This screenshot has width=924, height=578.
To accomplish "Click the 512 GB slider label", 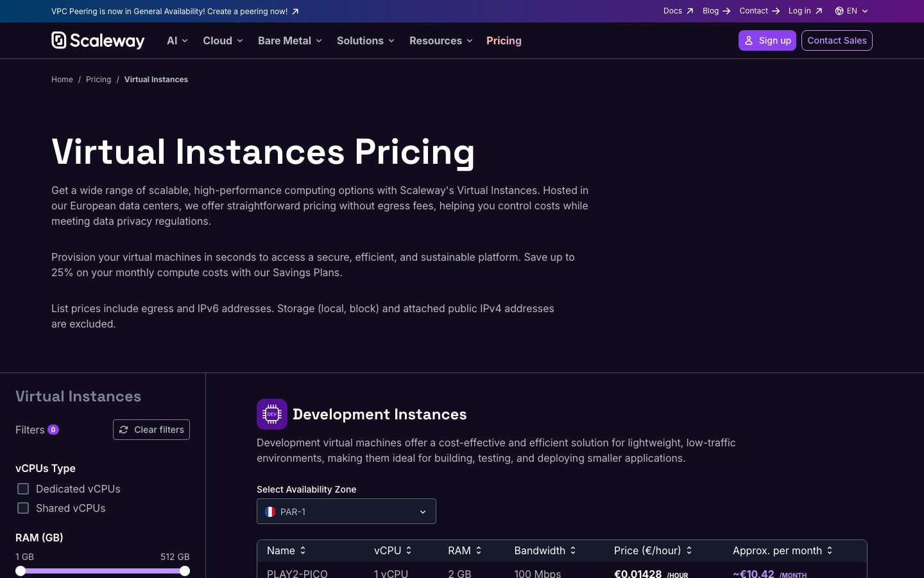I will coord(175,557).
